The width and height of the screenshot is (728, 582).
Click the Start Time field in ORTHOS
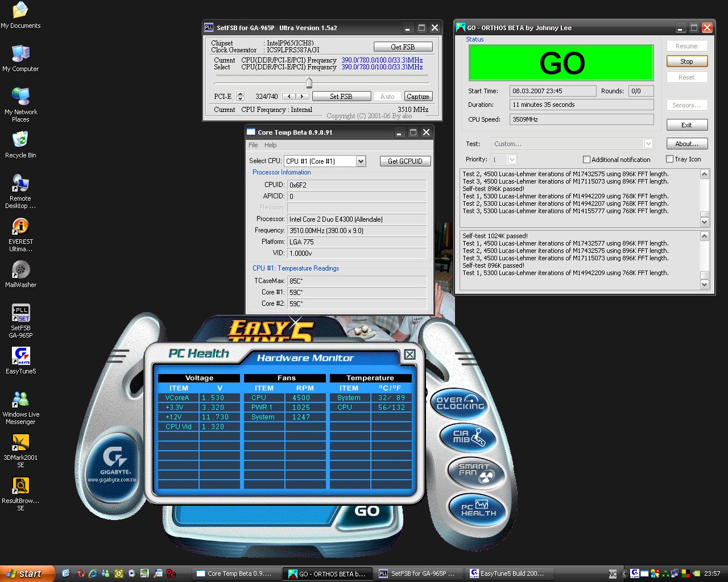(553, 91)
